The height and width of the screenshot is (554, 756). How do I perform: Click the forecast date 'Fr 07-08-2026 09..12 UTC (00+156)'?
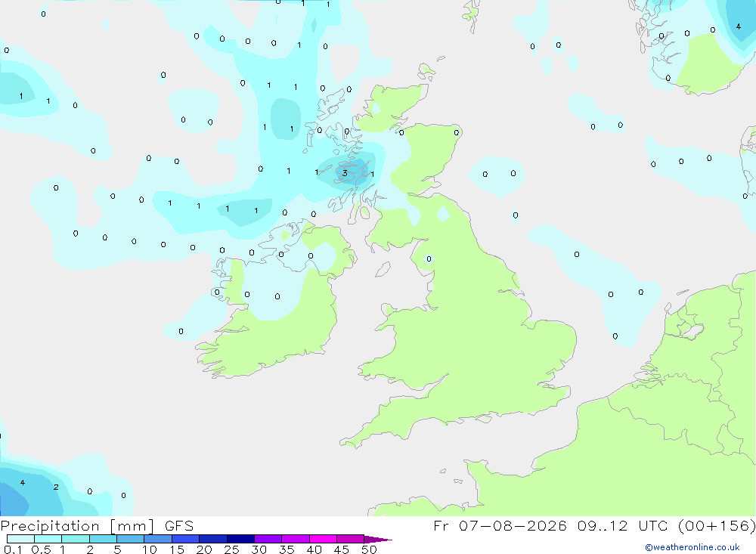coord(594,526)
